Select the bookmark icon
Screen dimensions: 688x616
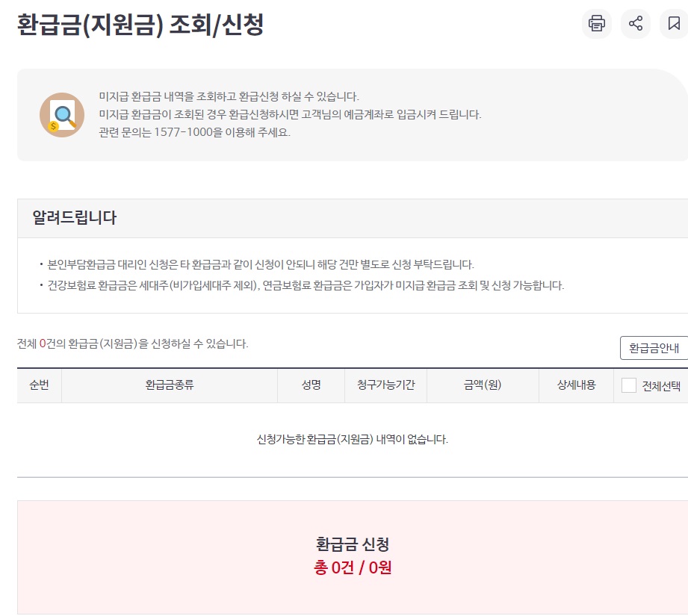point(675,25)
